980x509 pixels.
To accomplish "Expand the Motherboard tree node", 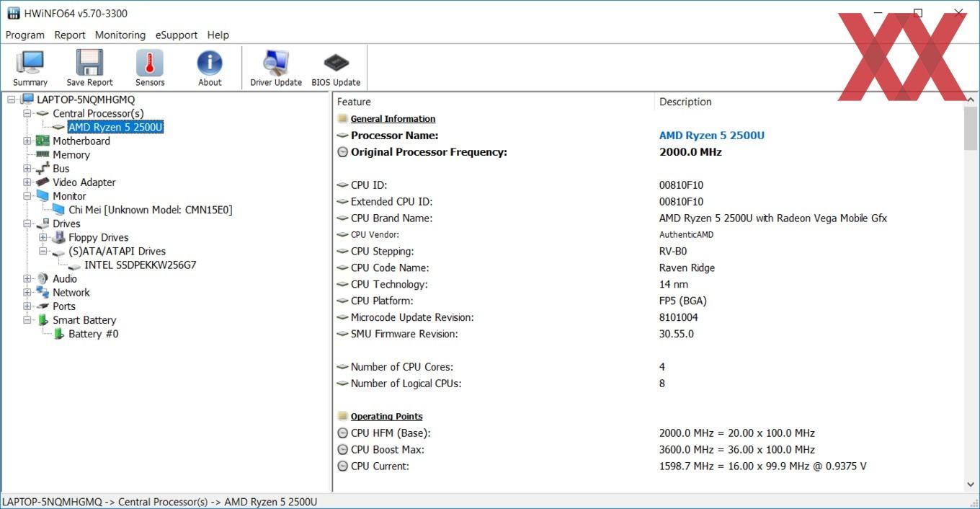I will 27,141.
